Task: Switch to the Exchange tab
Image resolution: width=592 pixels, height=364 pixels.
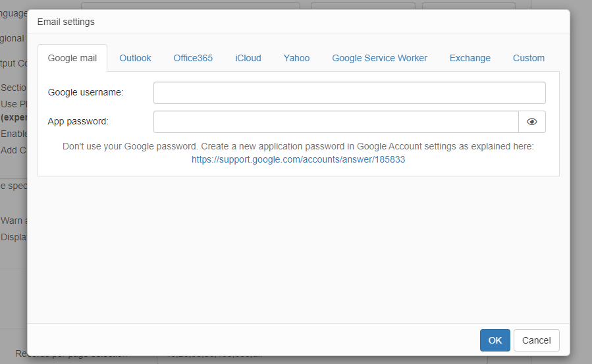Action: 470,58
